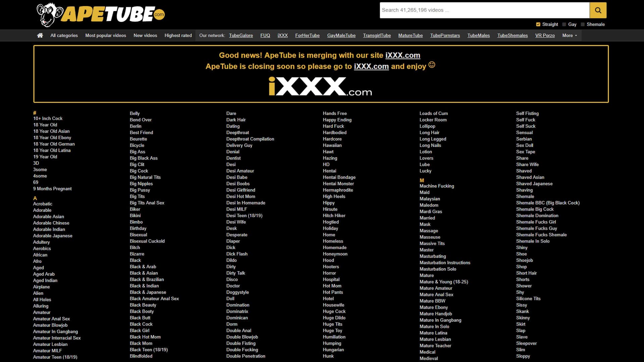This screenshot has height=362, width=644.
Task: Open the All categories menu item
Action: (64, 36)
